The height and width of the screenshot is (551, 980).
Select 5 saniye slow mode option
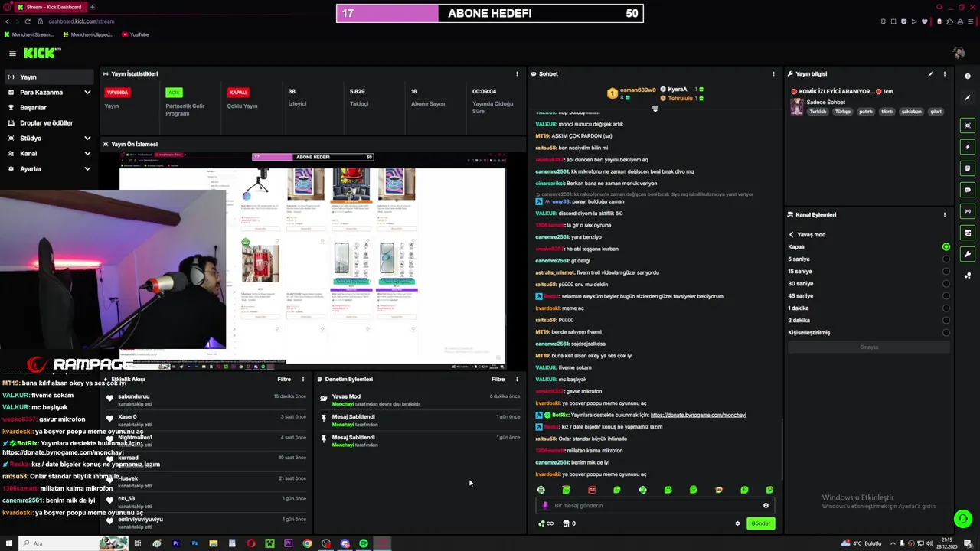[x=868, y=259]
